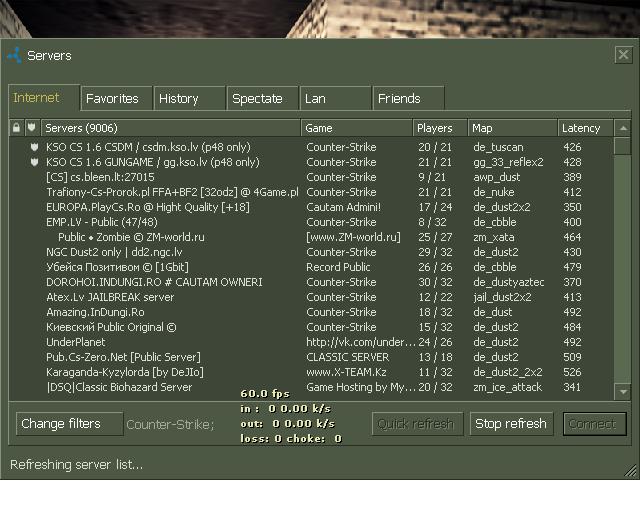Screen dimensions: 640x512
Task: Open the Friends tab
Action: coord(409,98)
